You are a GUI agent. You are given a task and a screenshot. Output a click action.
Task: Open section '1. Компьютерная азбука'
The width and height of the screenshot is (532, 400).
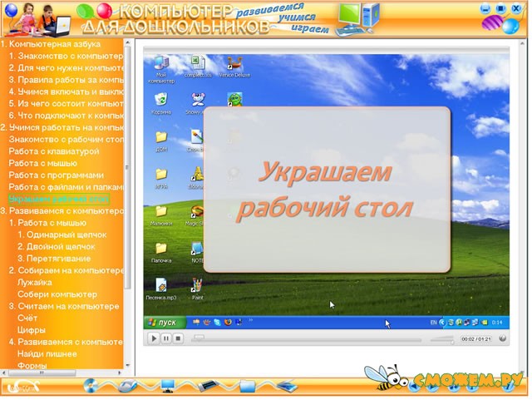(x=50, y=44)
